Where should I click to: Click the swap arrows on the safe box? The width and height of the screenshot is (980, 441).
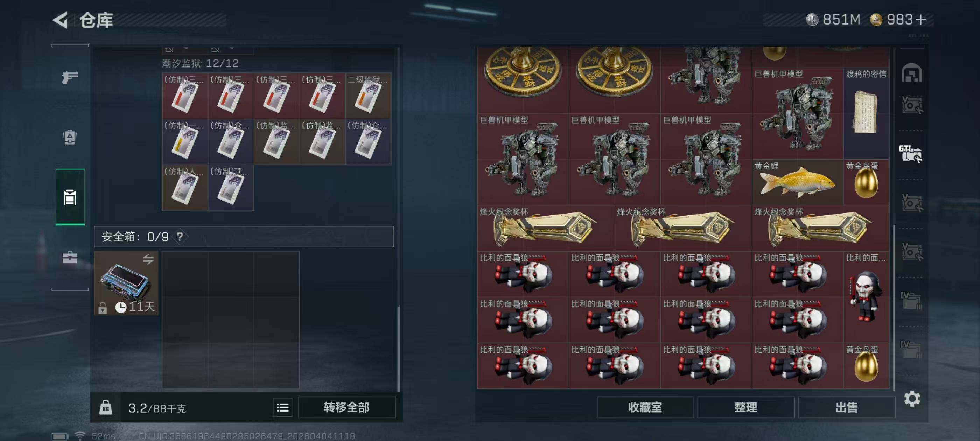pyautogui.click(x=148, y=259)
